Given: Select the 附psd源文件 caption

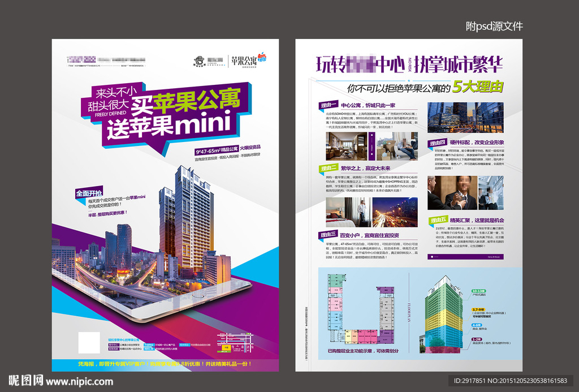Looking at the screenshot, I should coord(494,26).
